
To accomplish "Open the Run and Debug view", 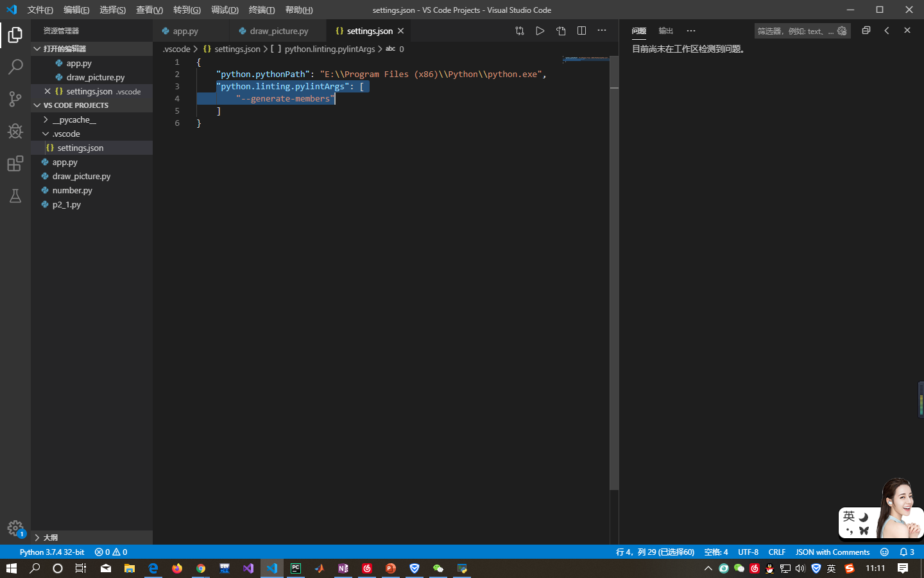I will [15, 131].
